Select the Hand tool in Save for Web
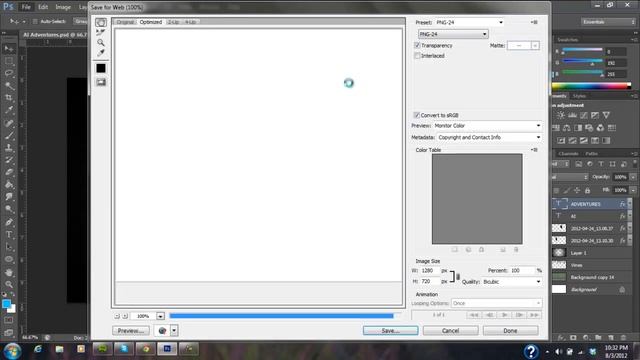The width and height of the screenshot is (640, 360). [101, 22]
